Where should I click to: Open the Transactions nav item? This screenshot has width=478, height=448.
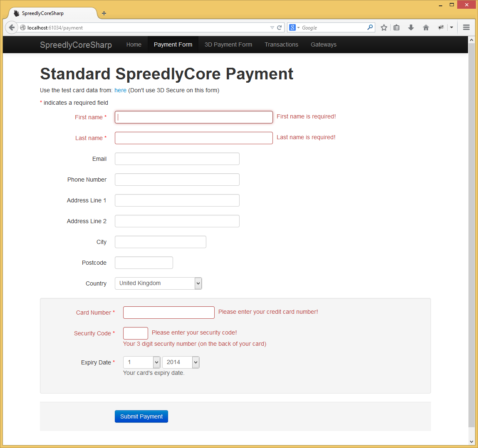click(x=281, y=44)
